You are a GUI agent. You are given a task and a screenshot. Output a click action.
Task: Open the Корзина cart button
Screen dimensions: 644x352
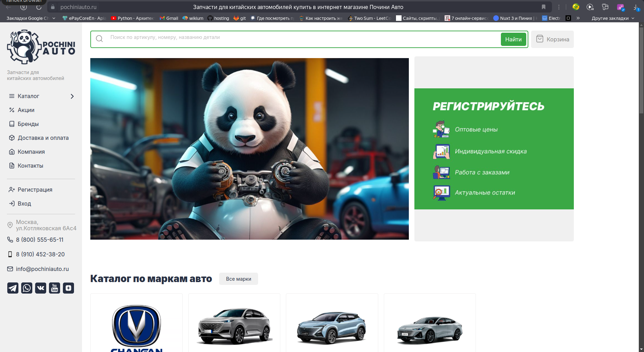(552, 39)
